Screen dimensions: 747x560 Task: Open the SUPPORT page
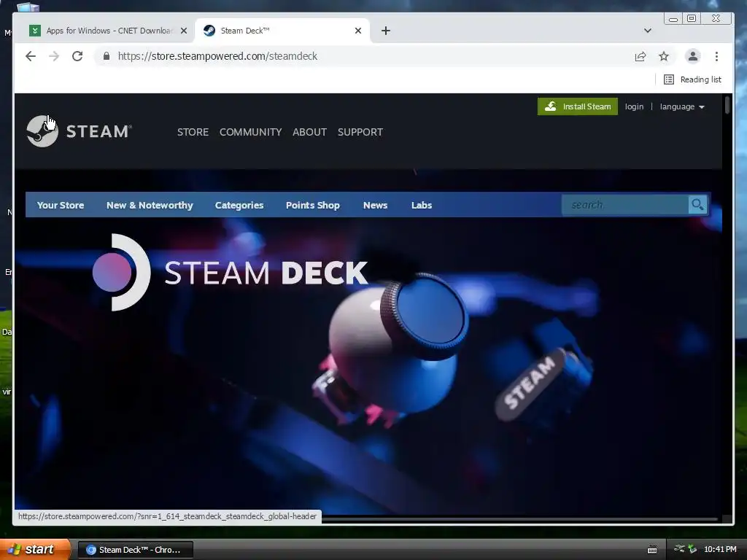(360, 132)
